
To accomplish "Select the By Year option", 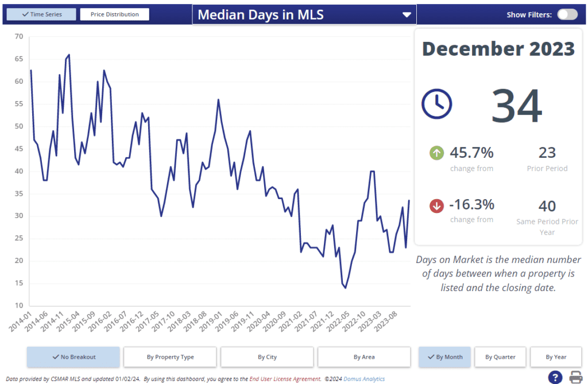I will 556,356.
